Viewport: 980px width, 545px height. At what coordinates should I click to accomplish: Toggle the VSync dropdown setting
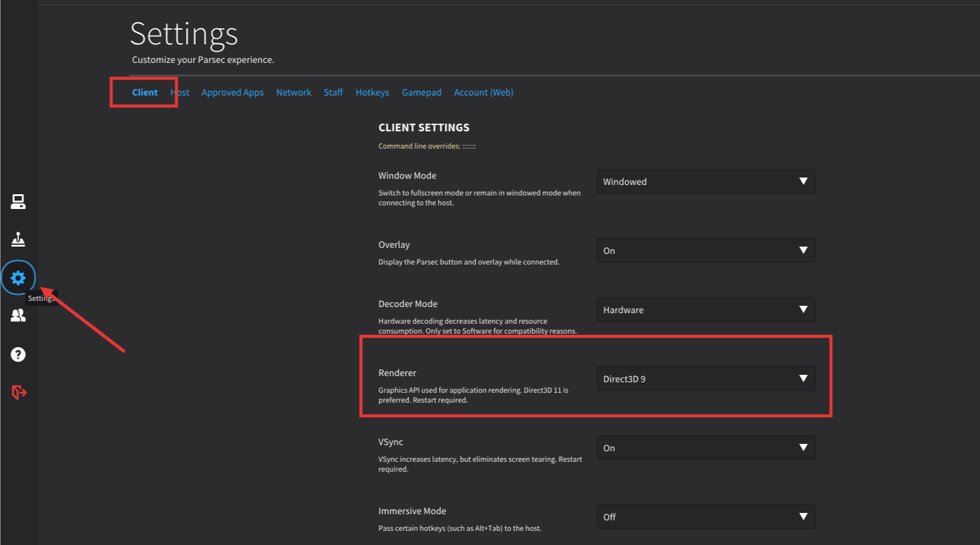coord(706,448)
